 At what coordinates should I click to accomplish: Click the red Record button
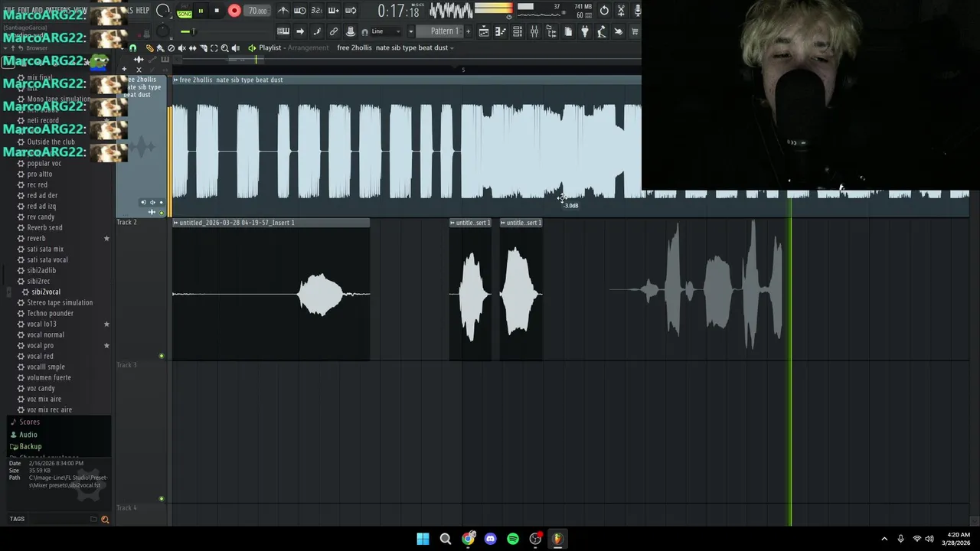234,11
